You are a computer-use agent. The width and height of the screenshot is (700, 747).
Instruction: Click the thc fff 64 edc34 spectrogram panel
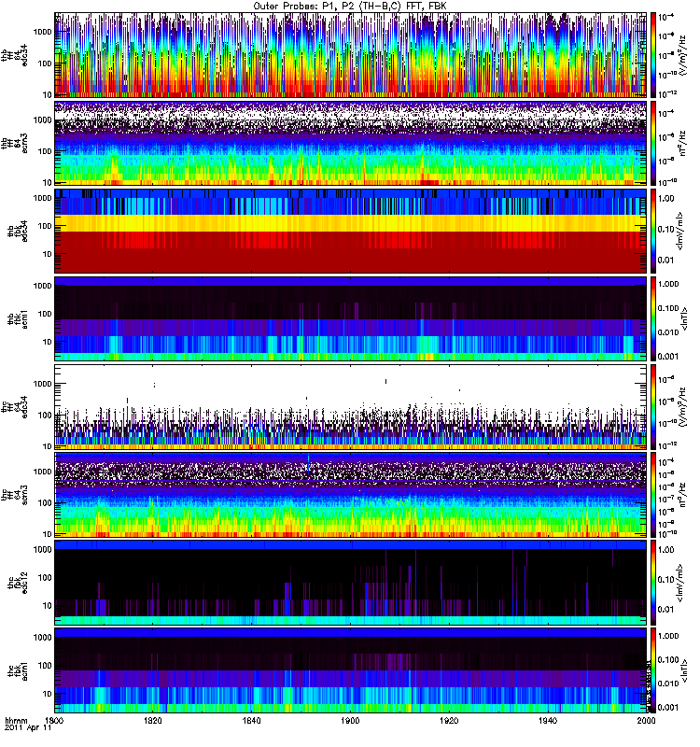click(351, 407)
